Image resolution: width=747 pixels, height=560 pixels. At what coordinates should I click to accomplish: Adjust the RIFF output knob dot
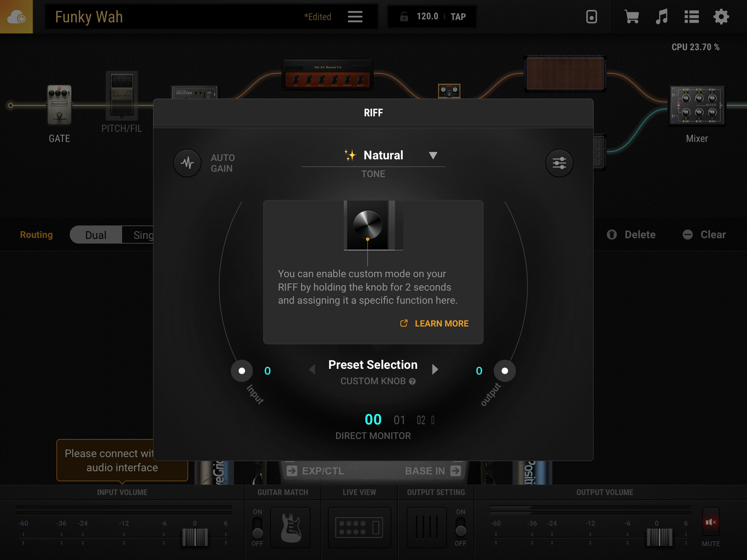pos(505,371)
